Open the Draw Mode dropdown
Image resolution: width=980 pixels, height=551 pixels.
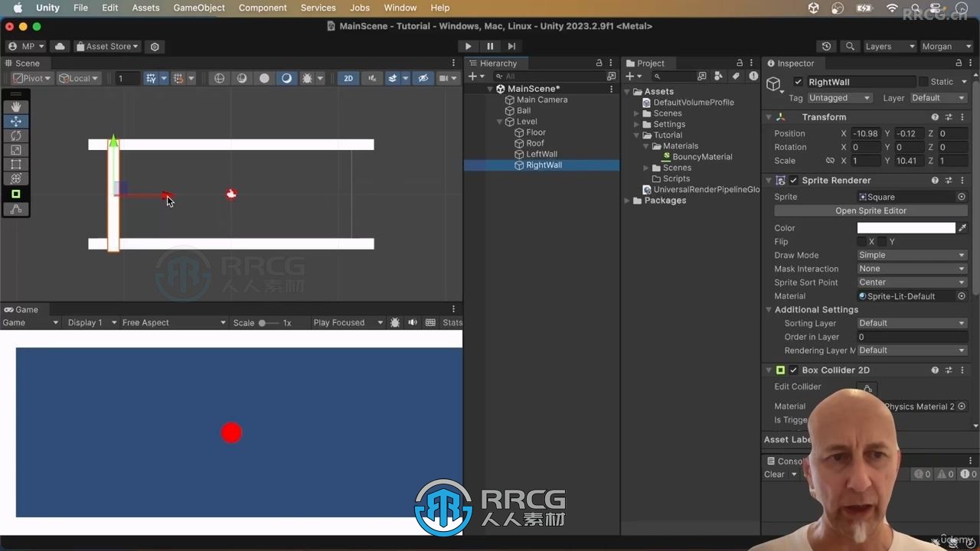pos(912,256)
